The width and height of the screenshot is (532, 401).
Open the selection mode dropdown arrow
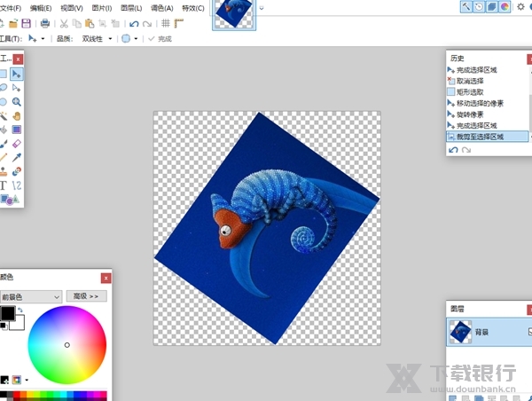pos(136,39)
